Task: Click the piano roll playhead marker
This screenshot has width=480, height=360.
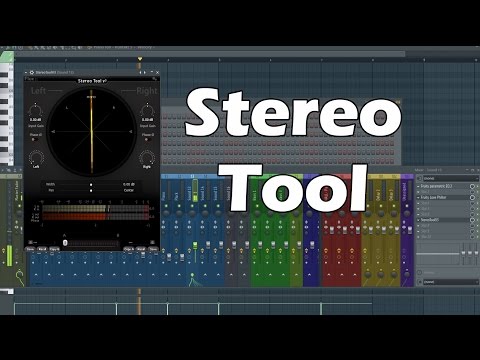Action: click(x=140, y=59)
